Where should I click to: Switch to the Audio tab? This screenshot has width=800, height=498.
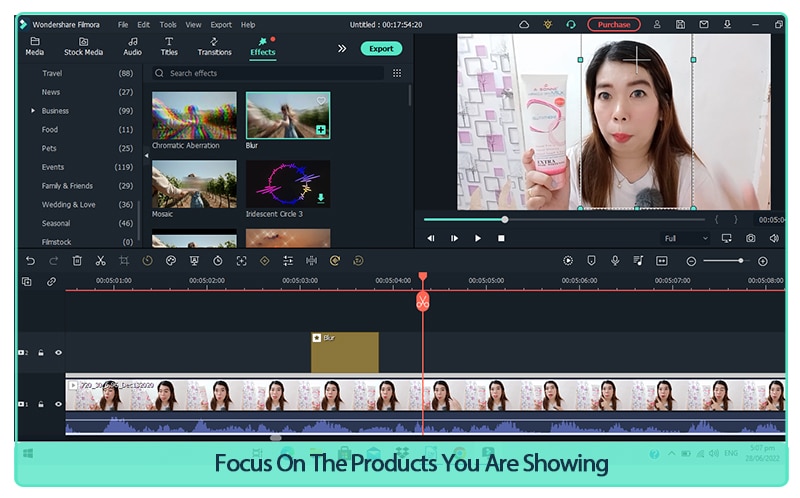point(132,46)
